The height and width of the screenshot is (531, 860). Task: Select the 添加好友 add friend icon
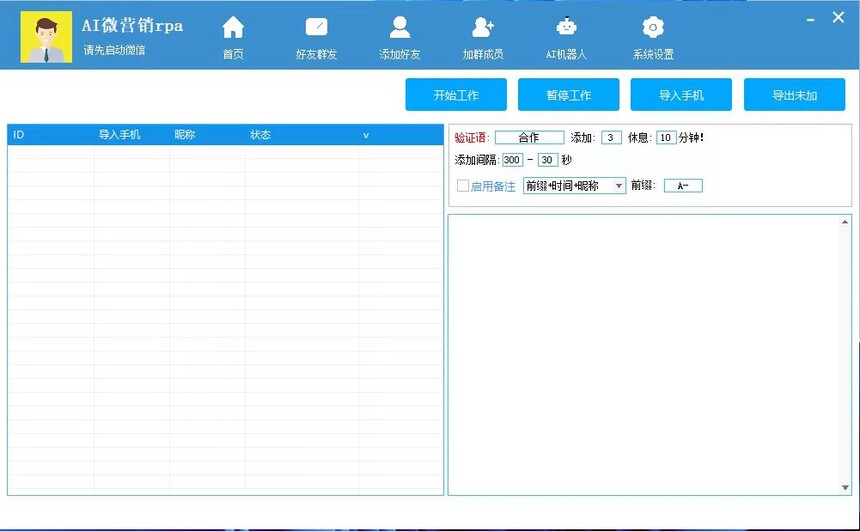[x=399, y=28]
